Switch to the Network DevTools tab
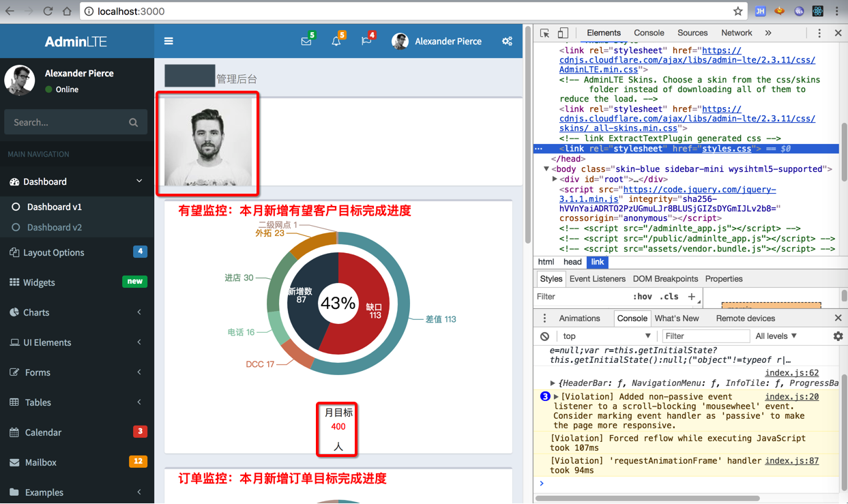 [737, 33]
